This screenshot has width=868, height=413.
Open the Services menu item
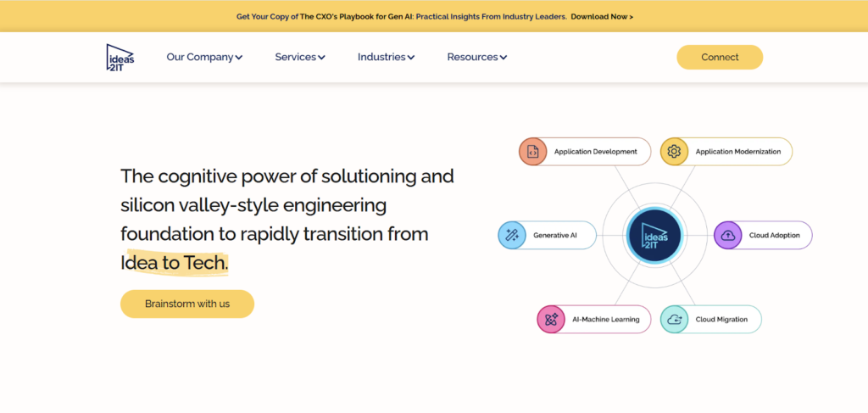[x=295, y=57]
